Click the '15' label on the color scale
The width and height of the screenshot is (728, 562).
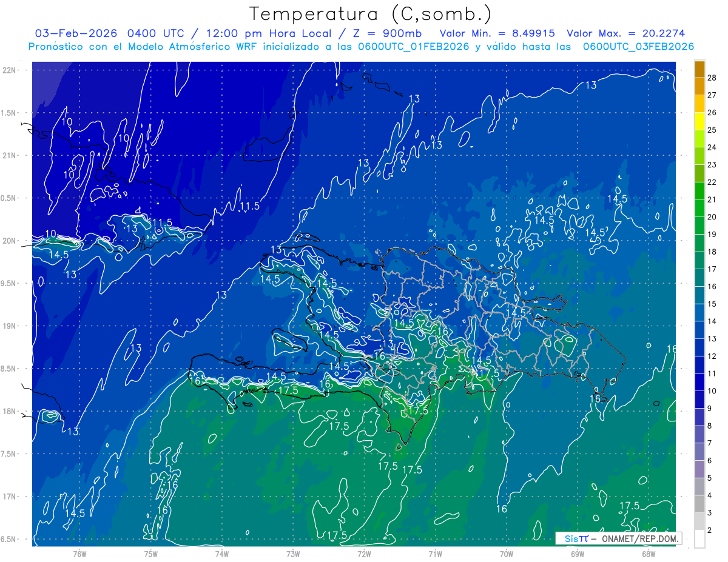point(712,304)
